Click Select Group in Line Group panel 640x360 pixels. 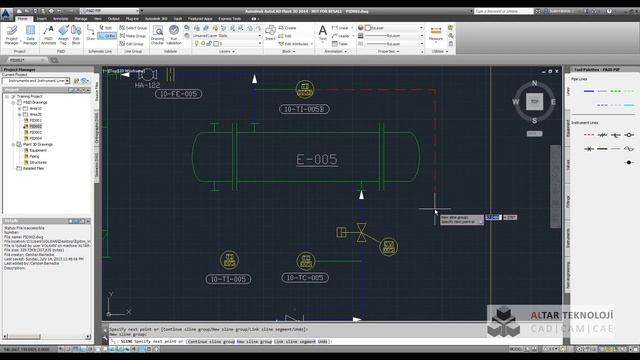click(x=133, y=28)
